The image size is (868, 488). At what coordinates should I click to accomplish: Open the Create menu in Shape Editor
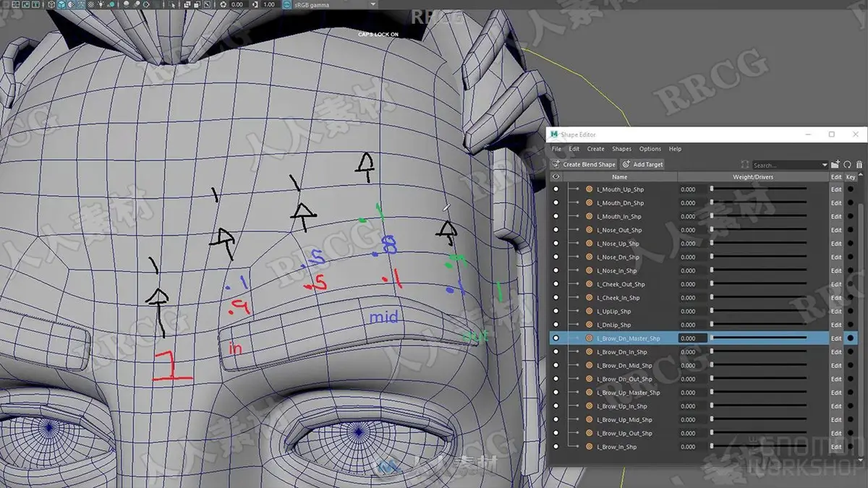coord(595,149)
